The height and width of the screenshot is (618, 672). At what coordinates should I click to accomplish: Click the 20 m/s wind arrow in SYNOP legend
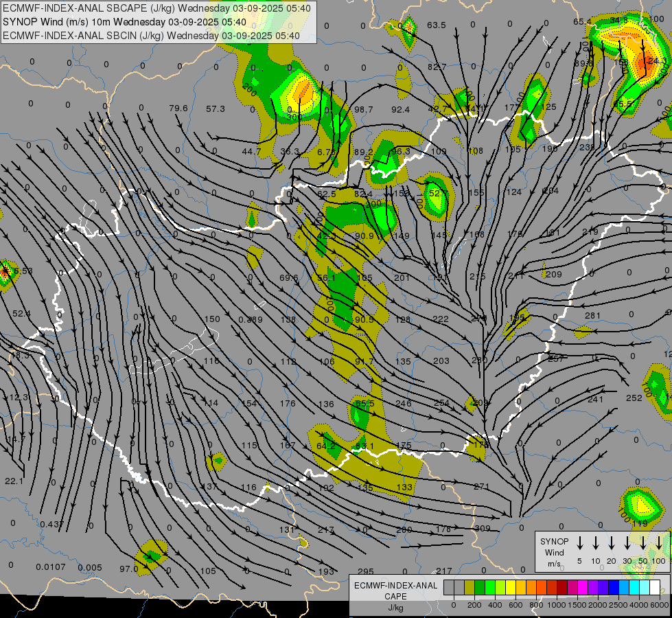pyautogui.click(x=612, y=543)
